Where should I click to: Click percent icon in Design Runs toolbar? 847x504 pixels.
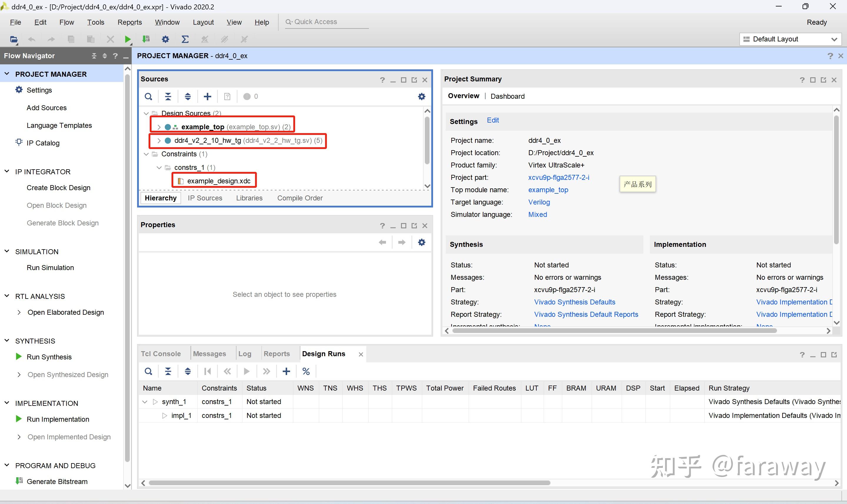[x=306, y=371]
